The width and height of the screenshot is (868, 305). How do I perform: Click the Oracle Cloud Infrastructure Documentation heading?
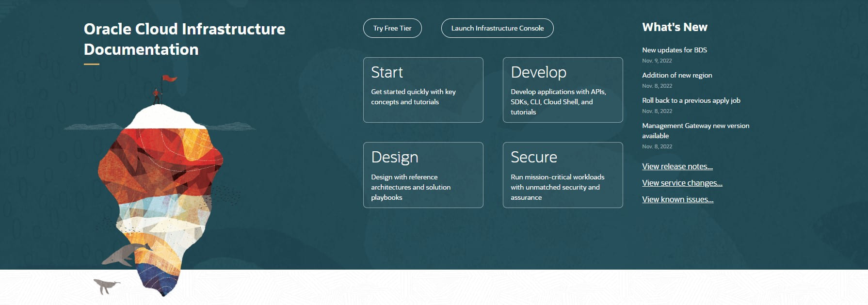(184, 39)
